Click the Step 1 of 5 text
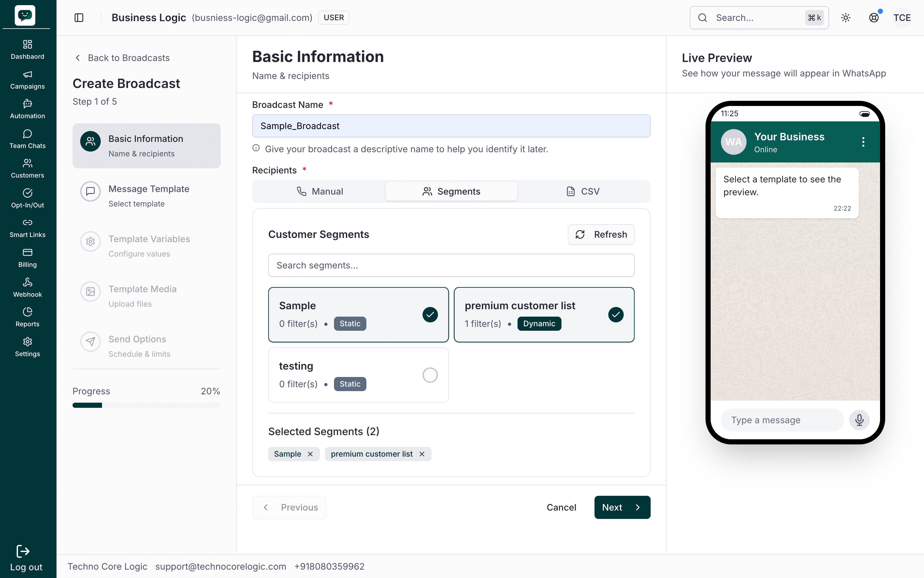 click(x=95, y=102)
